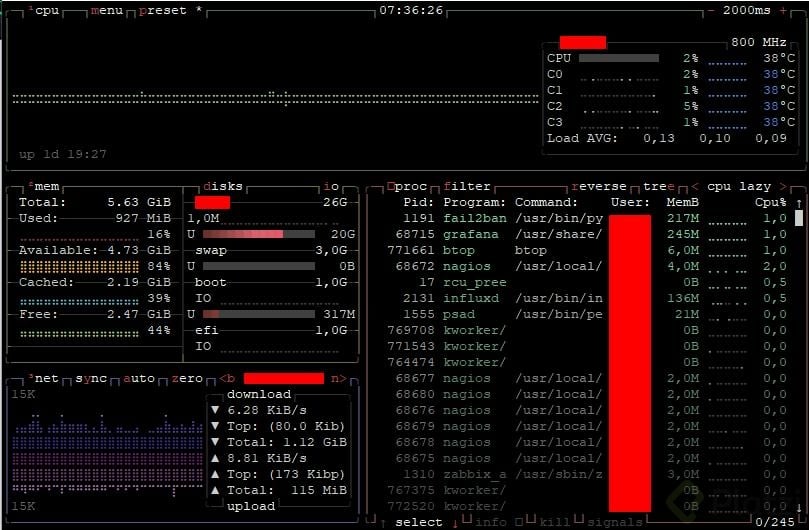Select the fail2ban process row
809x530 pixels.
587,218
